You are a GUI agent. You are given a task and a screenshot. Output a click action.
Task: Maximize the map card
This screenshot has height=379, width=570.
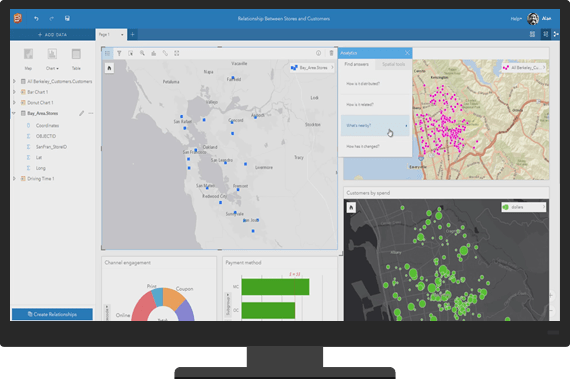177,53
